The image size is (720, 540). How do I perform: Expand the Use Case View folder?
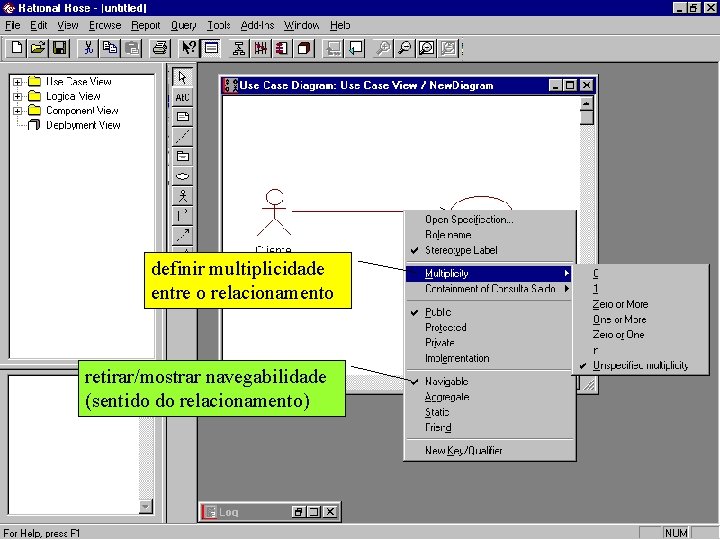(17, 82)
